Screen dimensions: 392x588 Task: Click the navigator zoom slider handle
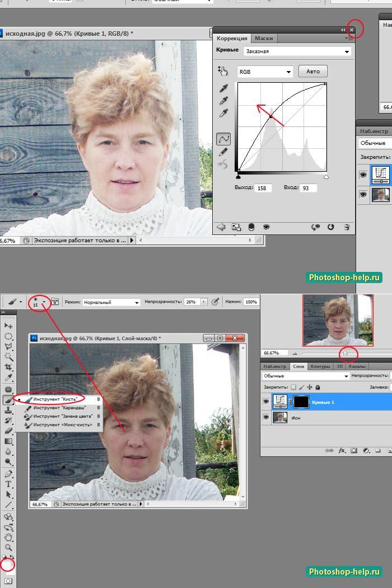[346, 353]
